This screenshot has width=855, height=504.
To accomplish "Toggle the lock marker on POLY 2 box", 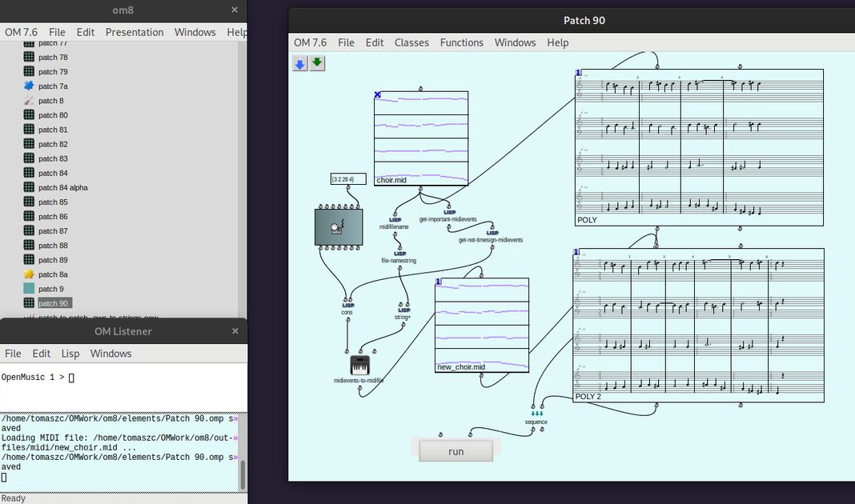I will coord(577,252).
